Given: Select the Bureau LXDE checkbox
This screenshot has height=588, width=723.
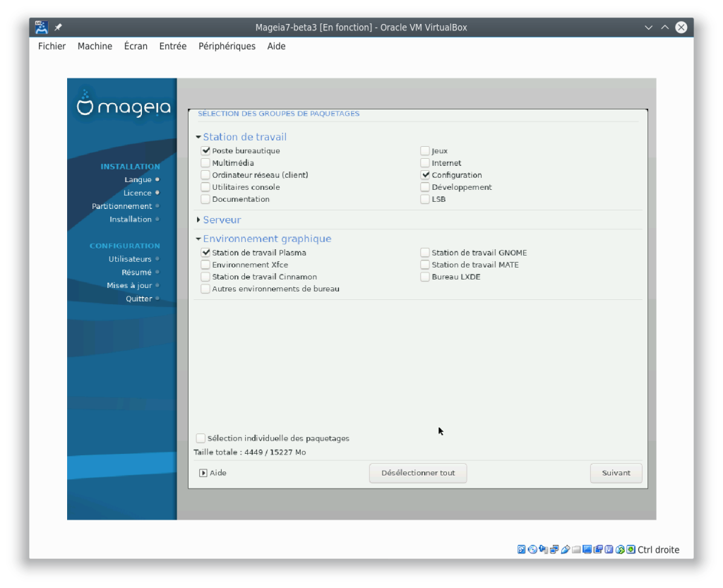Looking at the screenshot, I should pyautogui.click(x=425, y=277).
